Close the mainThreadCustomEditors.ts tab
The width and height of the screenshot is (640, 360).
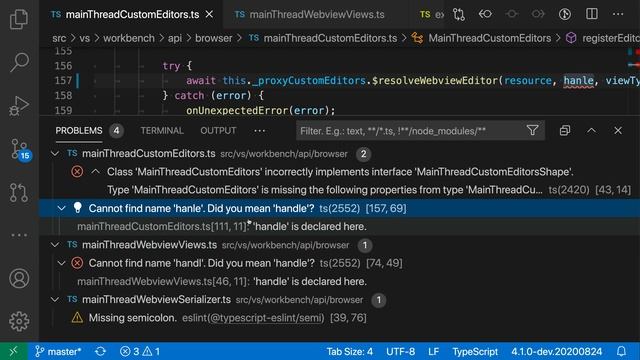(209, 14)
